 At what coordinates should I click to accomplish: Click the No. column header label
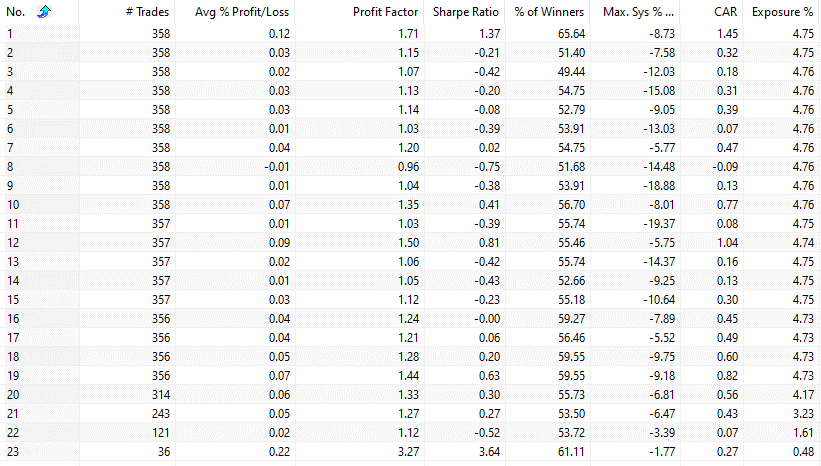16,12
